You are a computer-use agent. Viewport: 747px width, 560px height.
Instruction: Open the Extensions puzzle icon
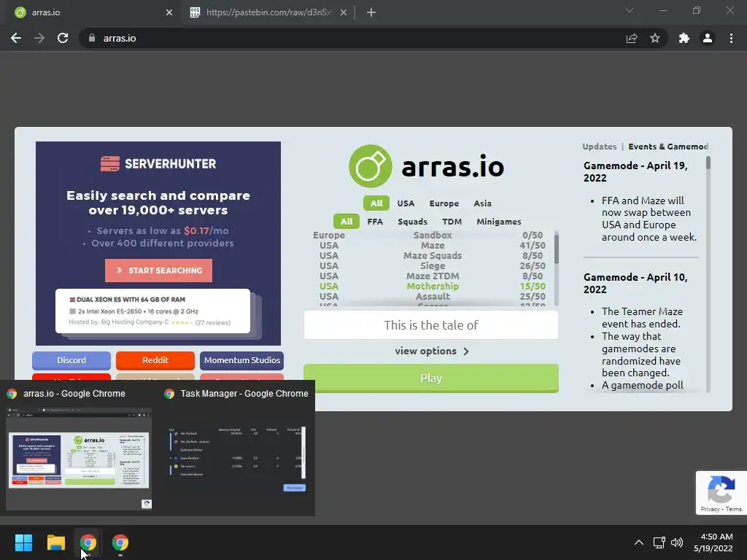684,38
